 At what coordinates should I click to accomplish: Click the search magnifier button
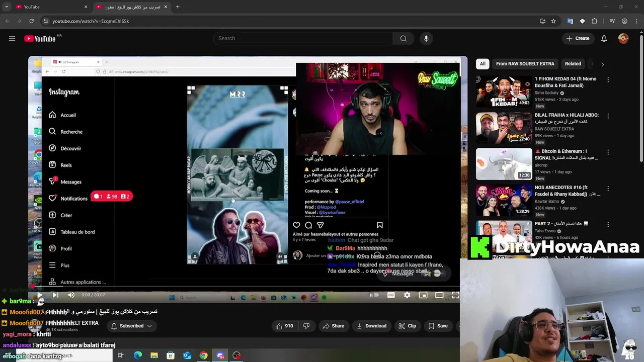point(404,38)
